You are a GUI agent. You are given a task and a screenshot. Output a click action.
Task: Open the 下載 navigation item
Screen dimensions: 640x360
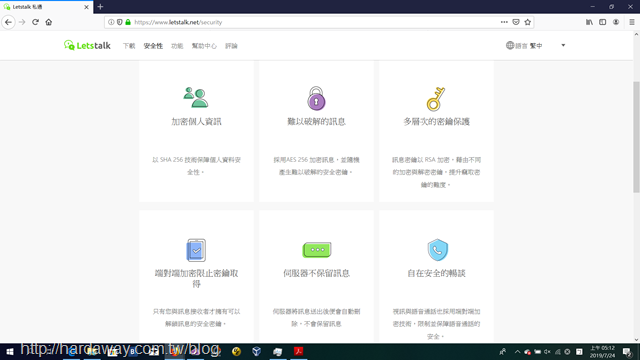point(129,46)
